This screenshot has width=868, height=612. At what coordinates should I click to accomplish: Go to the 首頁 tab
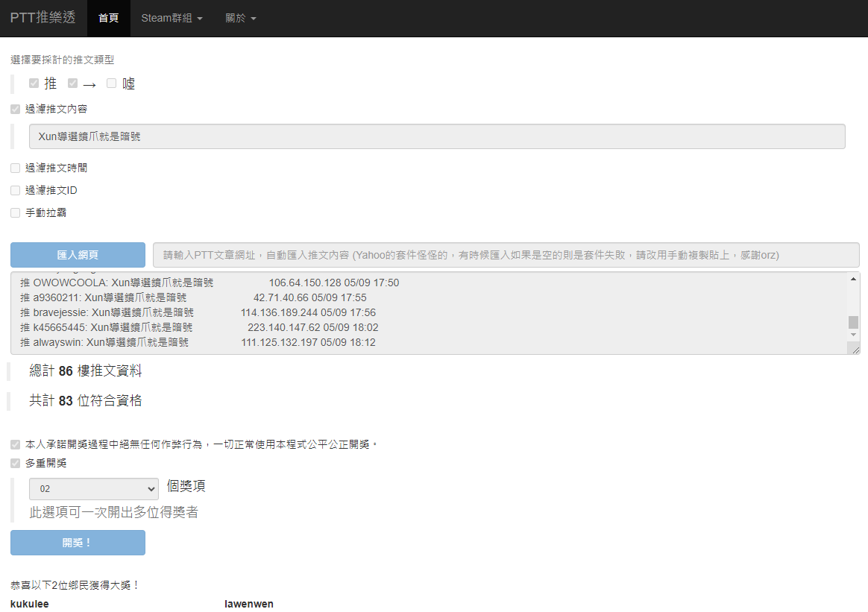(x=109, y=18)
